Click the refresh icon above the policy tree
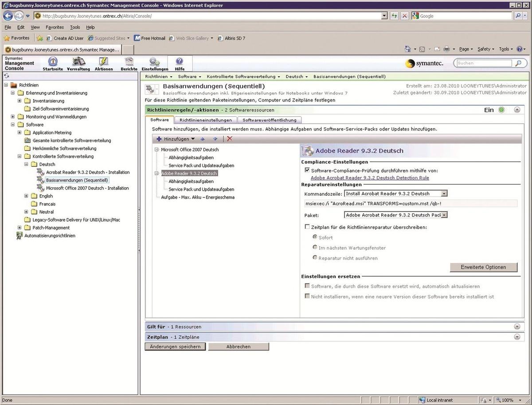The image size is (532, 405). [6, 76]
